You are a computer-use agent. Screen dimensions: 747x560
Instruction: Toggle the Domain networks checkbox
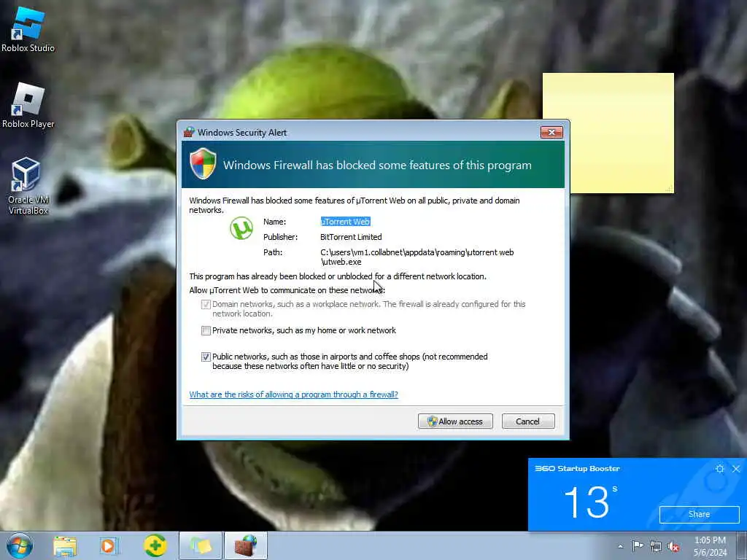point(206,304)
